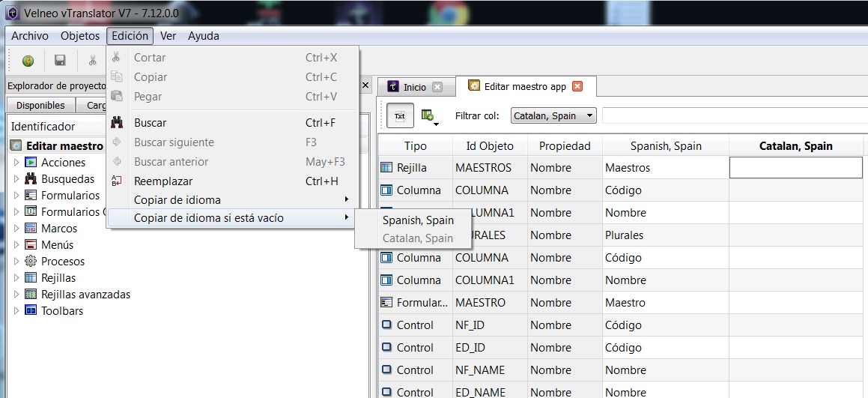This screenshot has width=868, height=398.
Task: Expand the Menús tree node
Action: click(x=16, y=244)
